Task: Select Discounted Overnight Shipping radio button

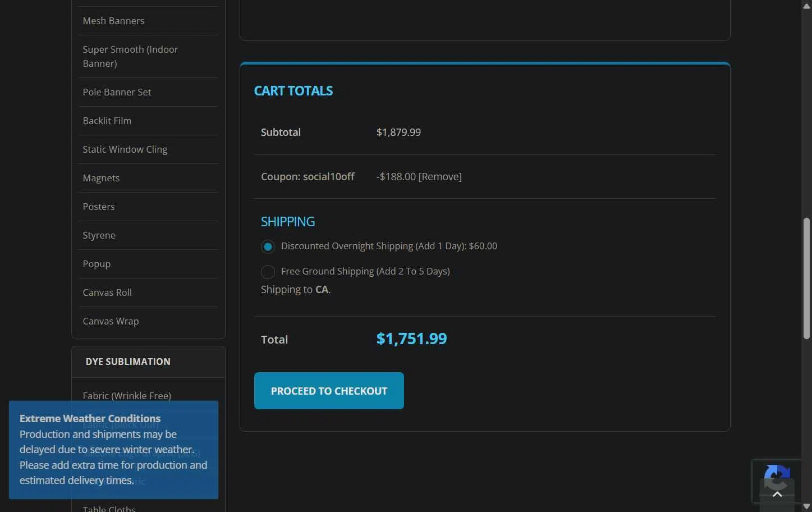Action: coord(268,246)
